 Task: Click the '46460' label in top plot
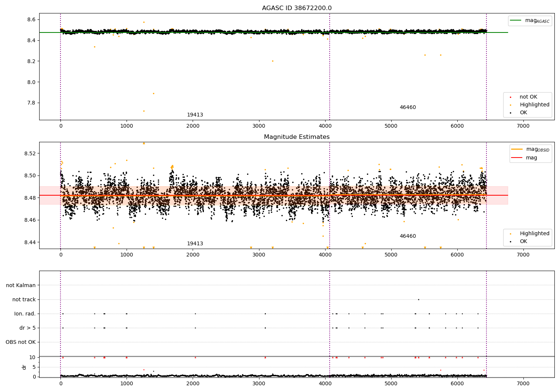tap(408, 108)
